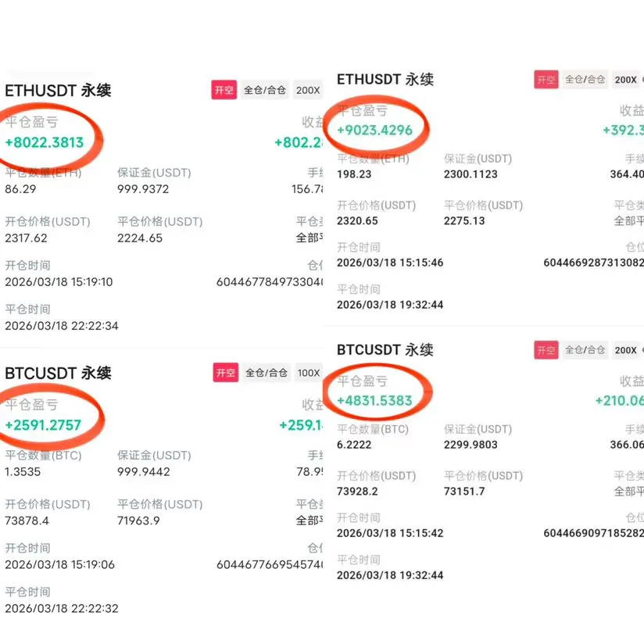644x644 pixels.
Task: Open the ETHUSDT 永续 title above +9023.4296
Action: [385, 80]
